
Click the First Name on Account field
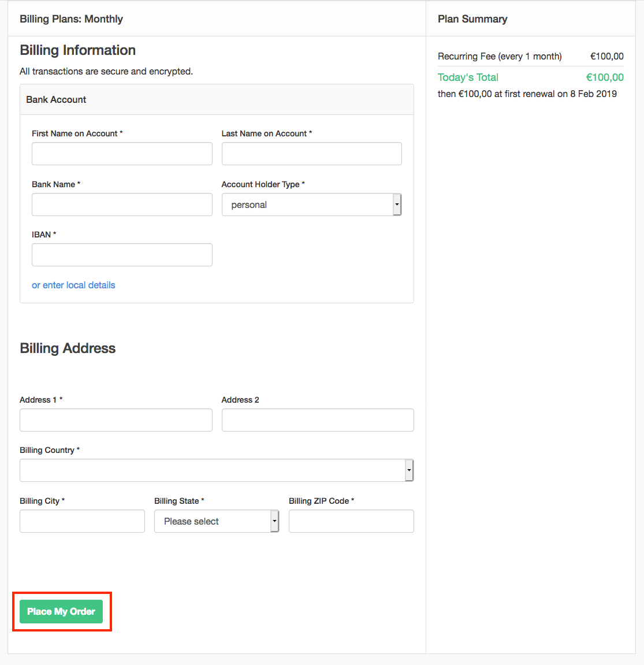pyautogui.click(x=122, y=154)
